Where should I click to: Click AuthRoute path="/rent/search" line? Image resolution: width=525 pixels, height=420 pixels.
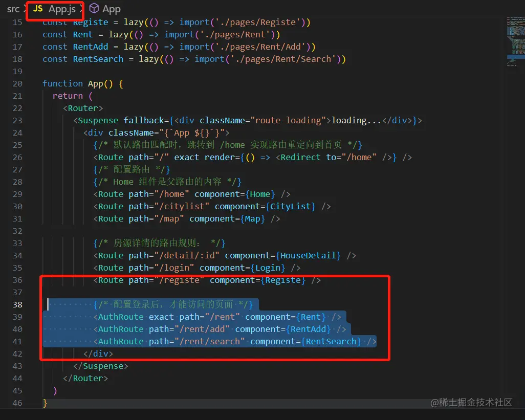click(x=235, y=342)
